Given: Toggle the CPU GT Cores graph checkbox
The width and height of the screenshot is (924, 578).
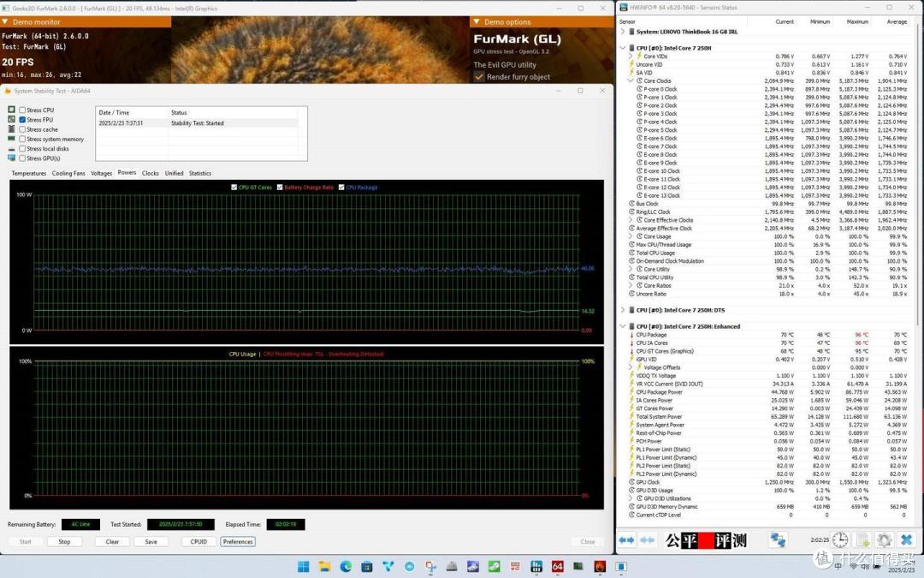Looking at the screenshot, I should tap(234, 188).
